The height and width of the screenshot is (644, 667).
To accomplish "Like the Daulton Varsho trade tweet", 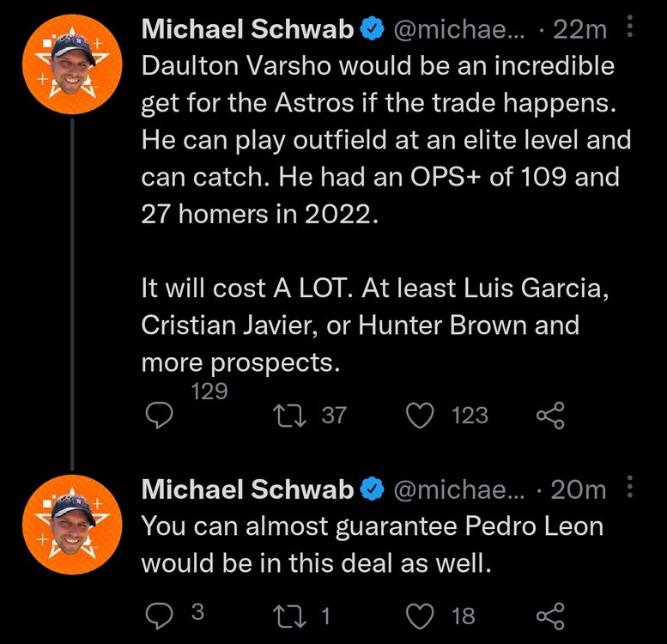I will pos(419,416).
